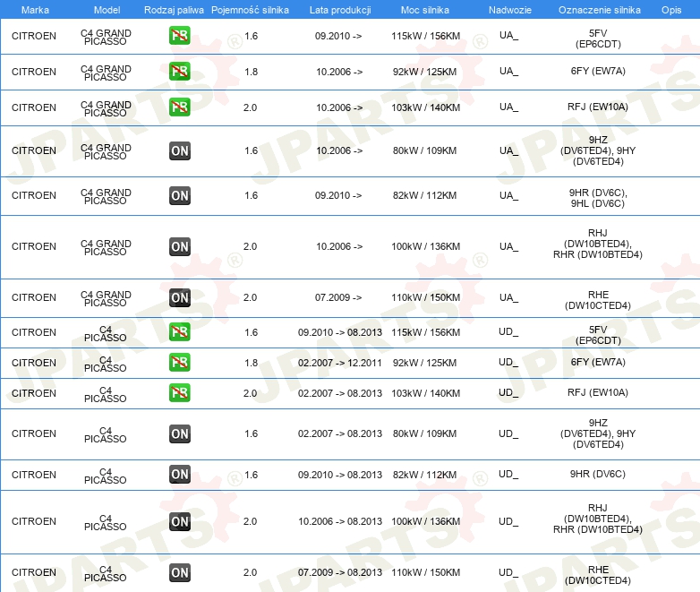Click the Lata produkcji column header
Viewport: 700px width, 592px height.
pos(340,10)
